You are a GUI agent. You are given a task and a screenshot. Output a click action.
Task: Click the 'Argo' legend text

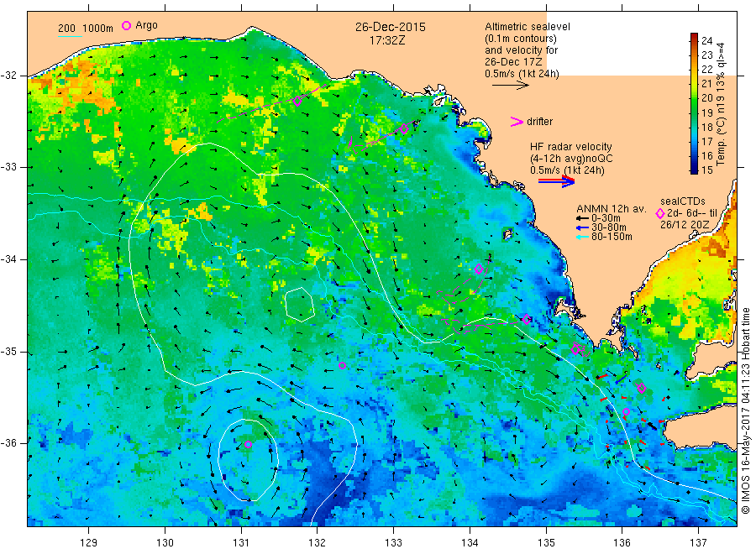tap(146, 25)
